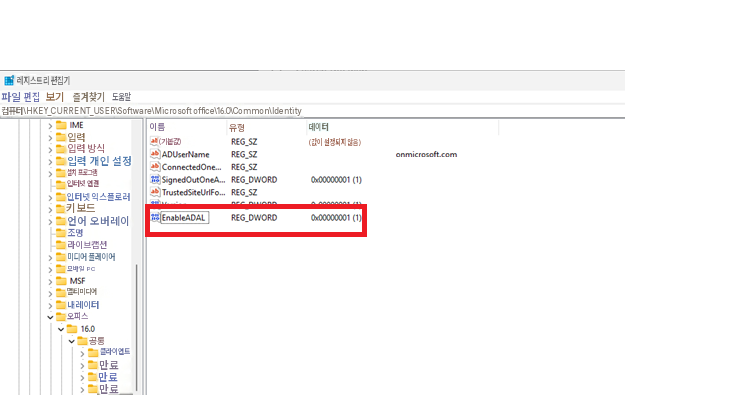Image resolution: width=750 pixels, height=395 pixels.
Task: Click the EnableADAL name edit box
Action: pyautogui.click(x=185, y=218)
